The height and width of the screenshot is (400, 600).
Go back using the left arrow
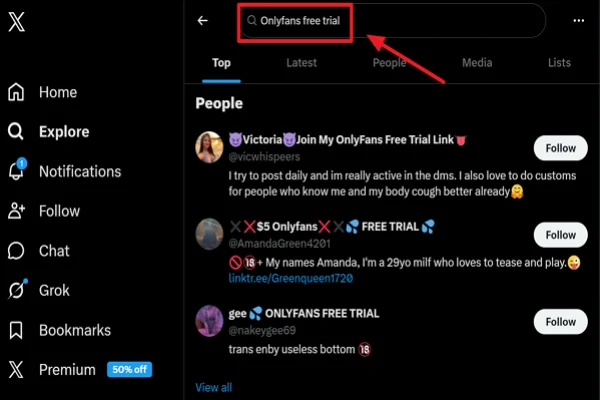203,20
